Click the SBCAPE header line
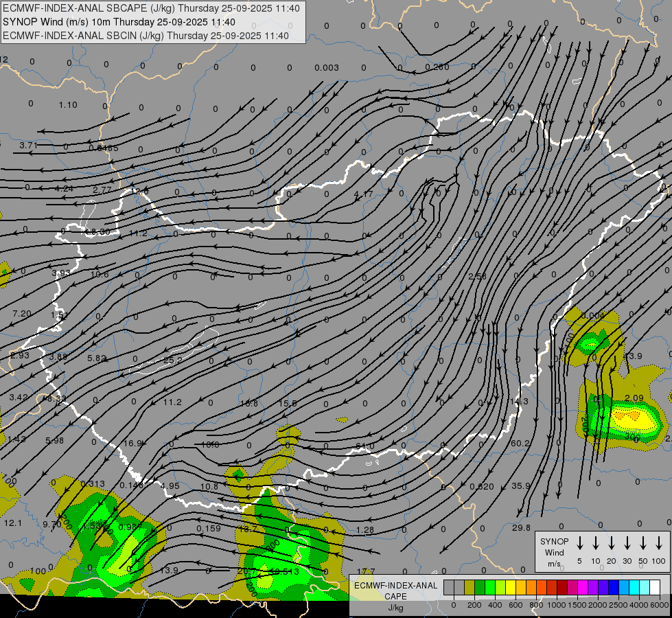The width and height of the screenshot is (672, 618). click(151, 8)
